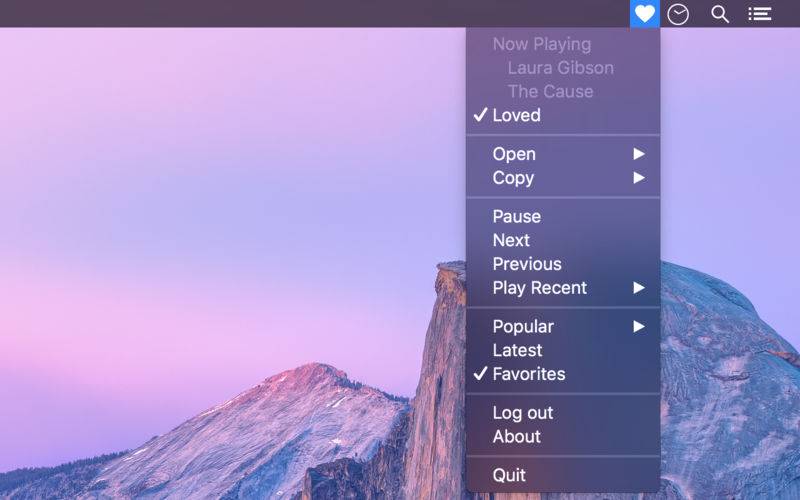Expand the Open submenu
800x500 pixels.
point(563,154)
